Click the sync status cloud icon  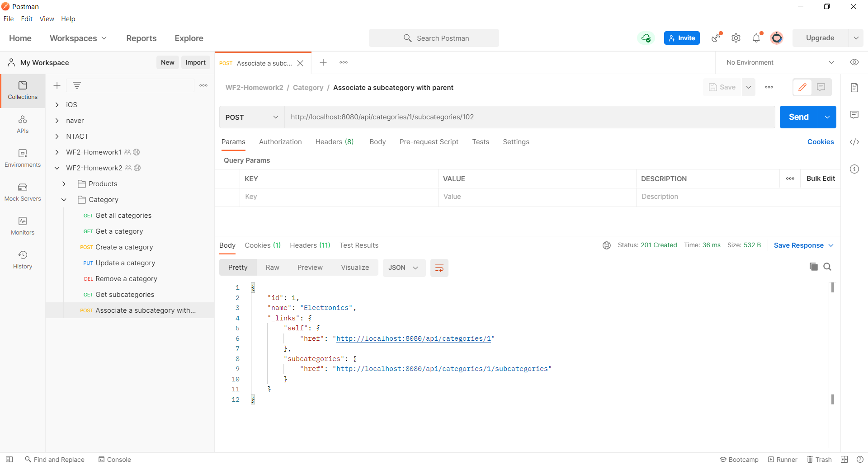pyautogui.click(x=646, y=38)
